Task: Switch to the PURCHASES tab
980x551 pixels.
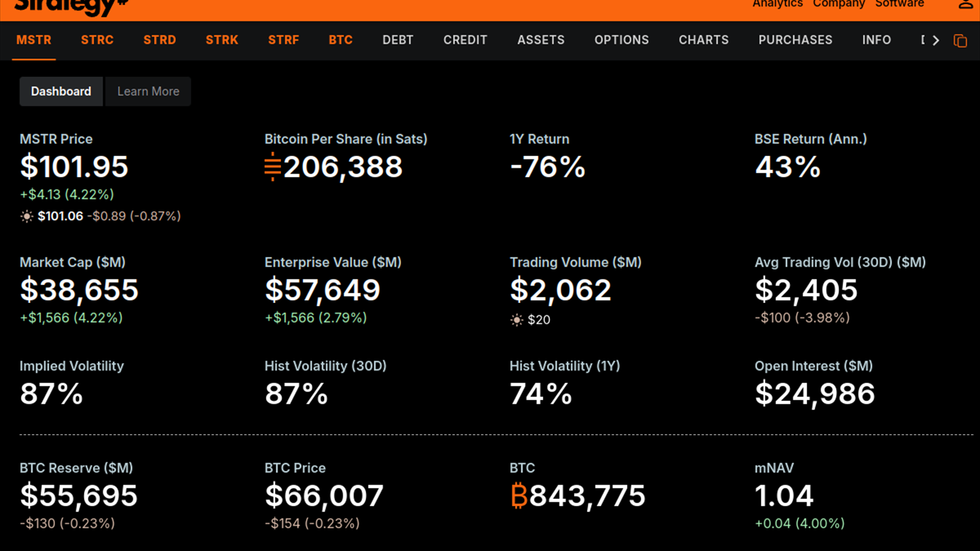Action: pos(796,40)
